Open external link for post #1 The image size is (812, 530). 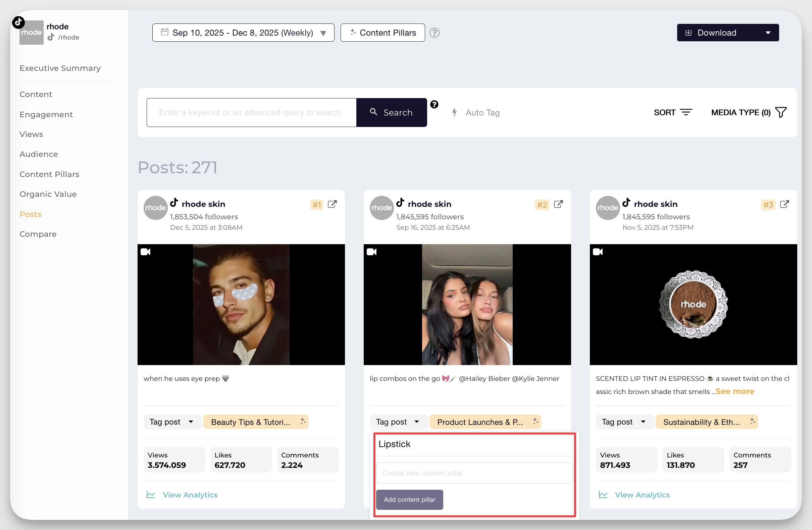coord(332,204)
